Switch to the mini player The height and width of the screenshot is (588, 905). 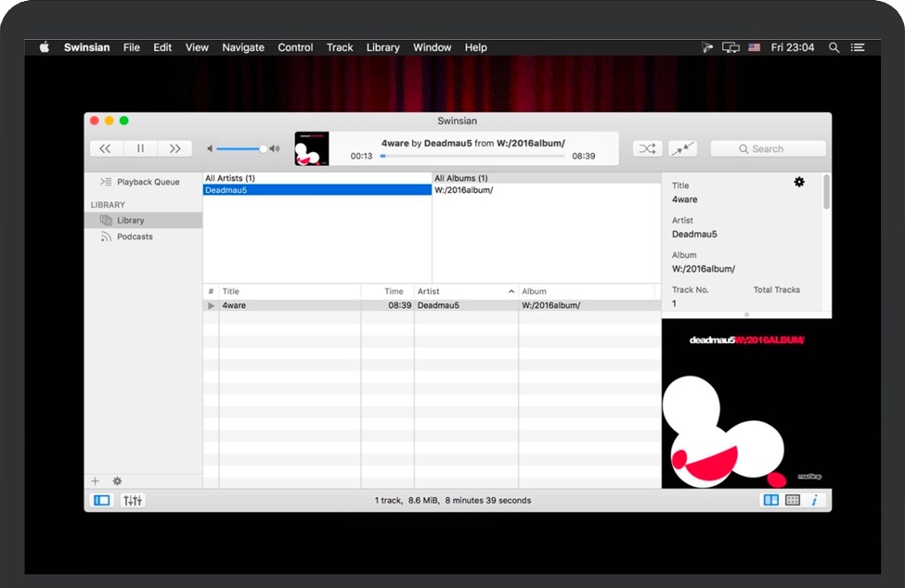[684, 148]
